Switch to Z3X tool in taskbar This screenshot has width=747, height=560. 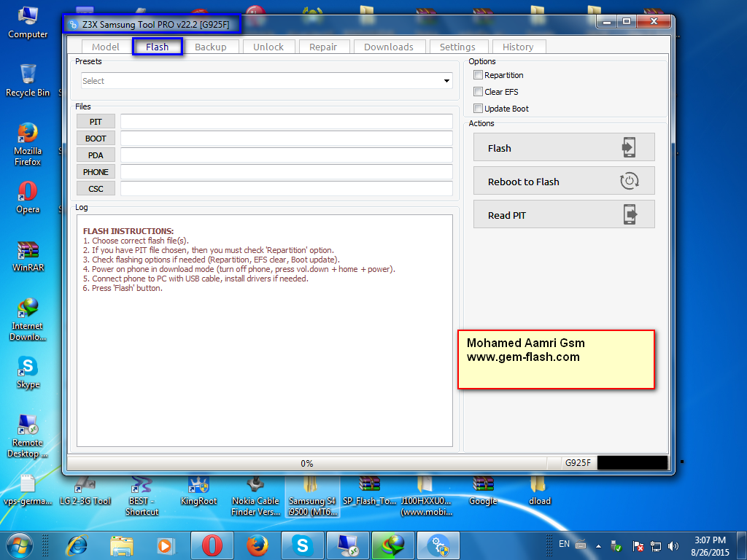point(438,545)
